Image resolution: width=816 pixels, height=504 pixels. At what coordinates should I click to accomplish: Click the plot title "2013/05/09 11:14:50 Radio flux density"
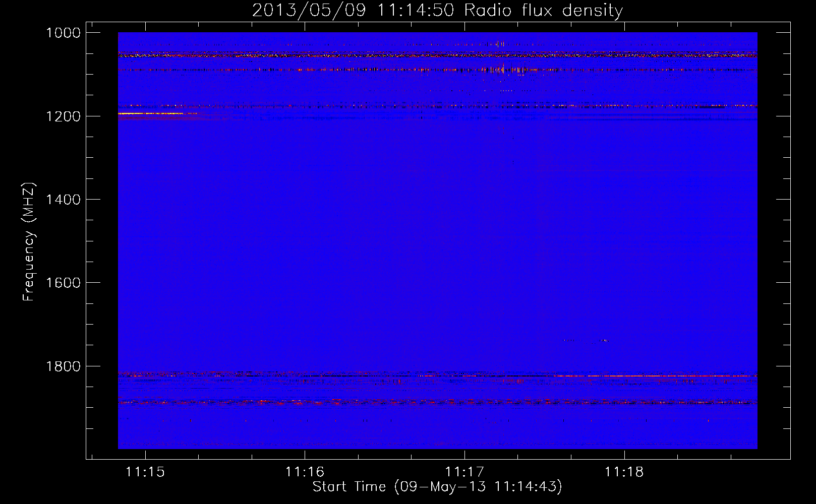(x=437, y=10)
